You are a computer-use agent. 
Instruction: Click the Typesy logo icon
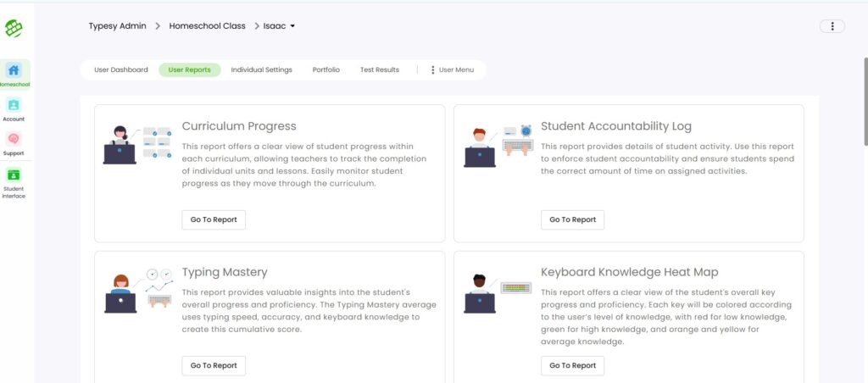tap(14, 29)
